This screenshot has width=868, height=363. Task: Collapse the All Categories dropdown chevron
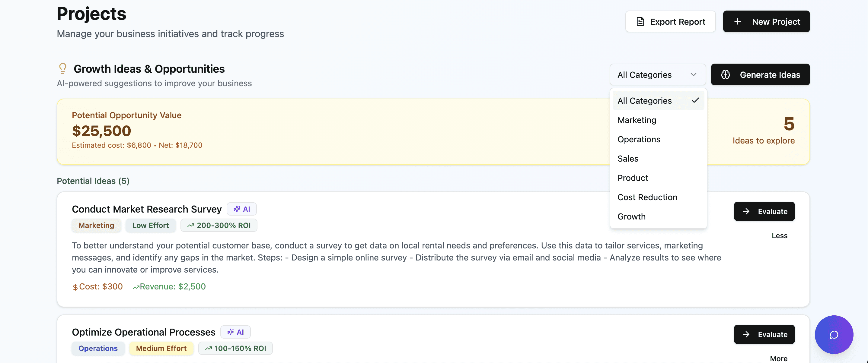(x=693, y=74)
